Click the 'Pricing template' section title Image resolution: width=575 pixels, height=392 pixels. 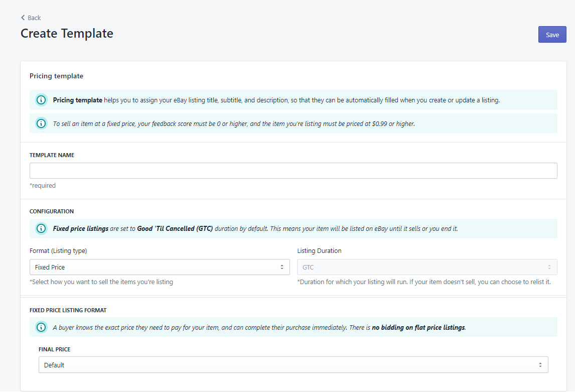tap(56, 76)
